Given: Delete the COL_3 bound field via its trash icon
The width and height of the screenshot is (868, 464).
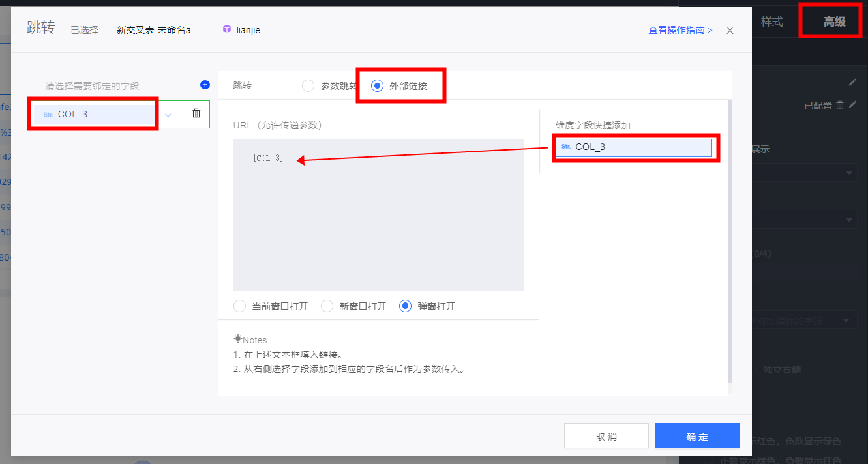Looking at the screenshot, I should pyautogui.click(x=196, y=113).
